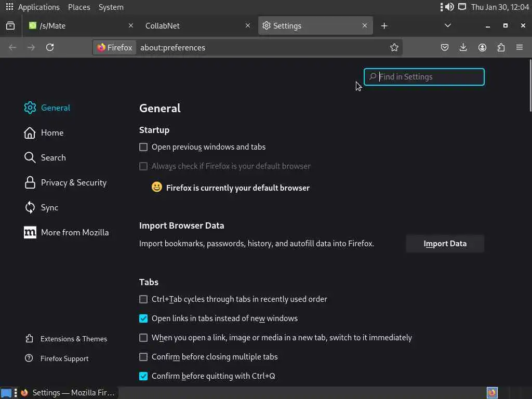
Task: Uncheck Confirm before quitting with Ctrl+Q
Action: [143, 376]
